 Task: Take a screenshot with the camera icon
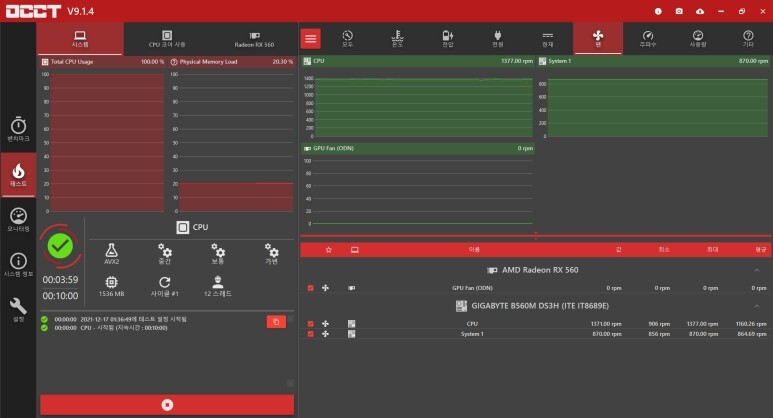pyautogui.click(x=679, y=10)
